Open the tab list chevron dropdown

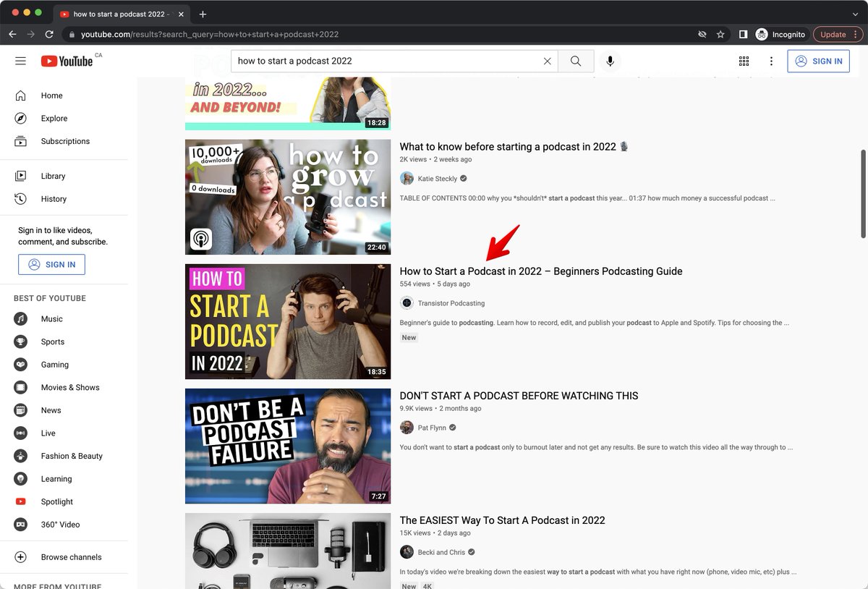854,14
